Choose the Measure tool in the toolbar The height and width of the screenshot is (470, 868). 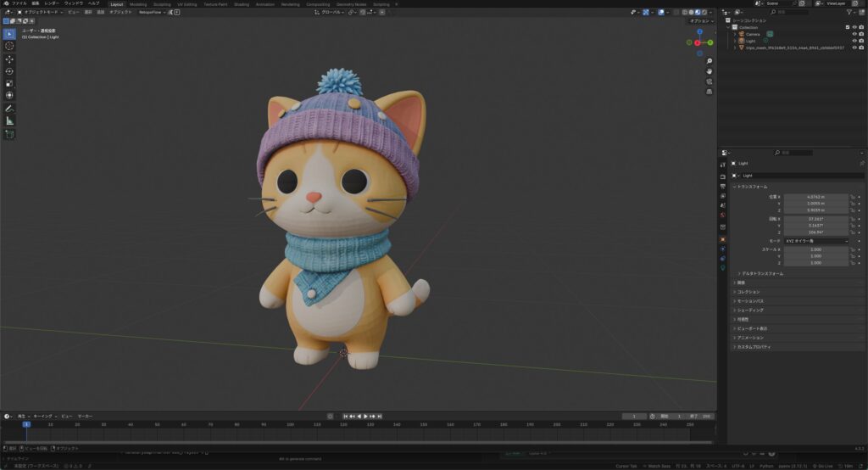9,120
